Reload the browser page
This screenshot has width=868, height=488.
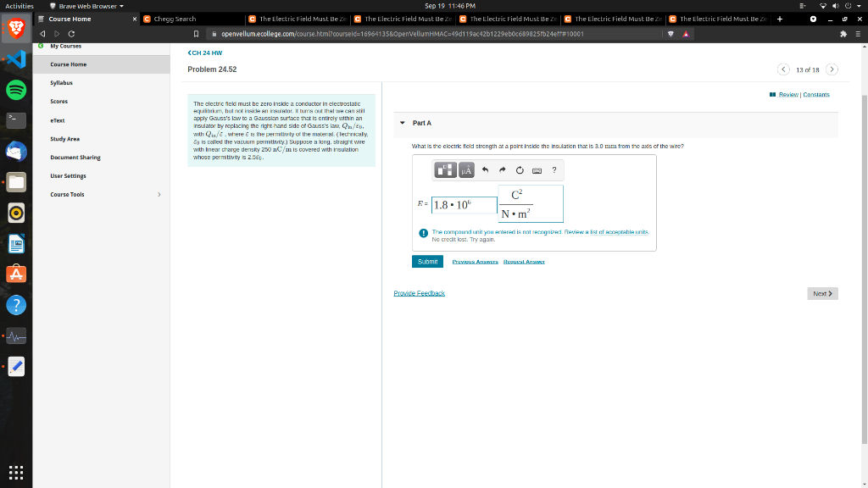click(71, 34)
